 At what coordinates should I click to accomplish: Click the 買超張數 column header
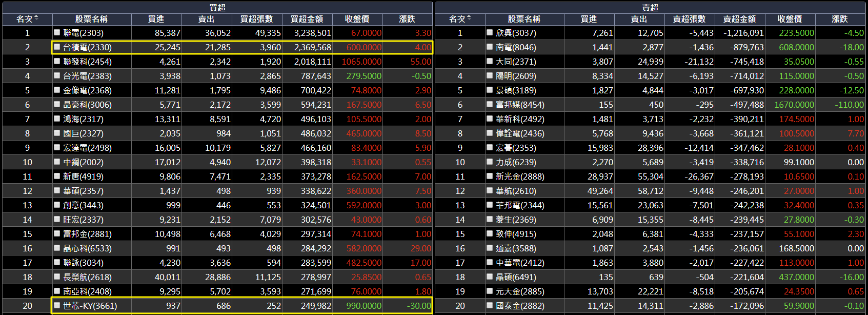click(x=256, y=19)
